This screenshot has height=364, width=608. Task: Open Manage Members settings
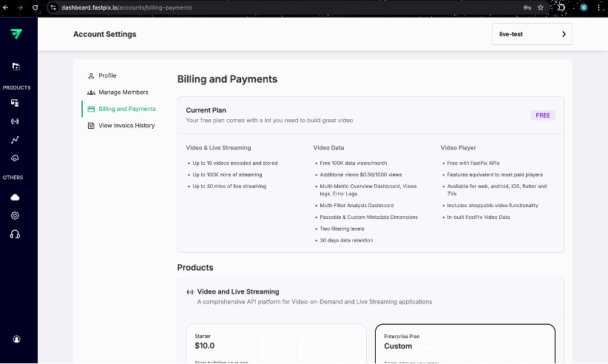click(x=118, y=92)
